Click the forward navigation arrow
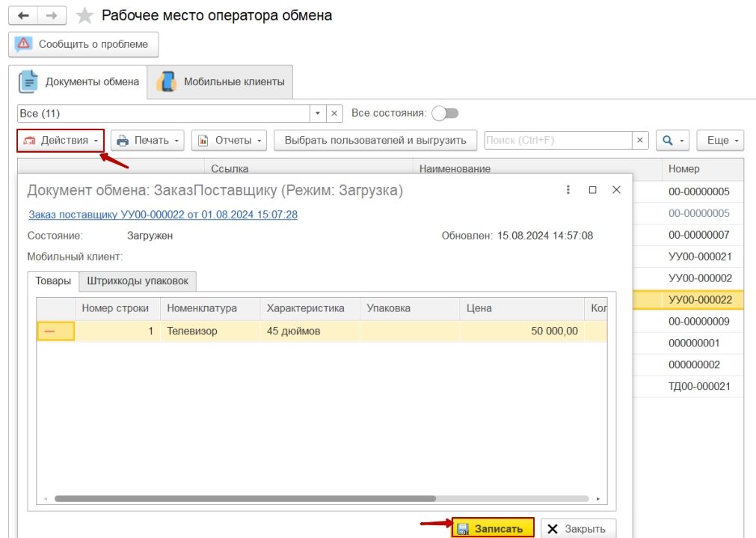This screenshot has height=538, width=756. click(x=52, y=16)
